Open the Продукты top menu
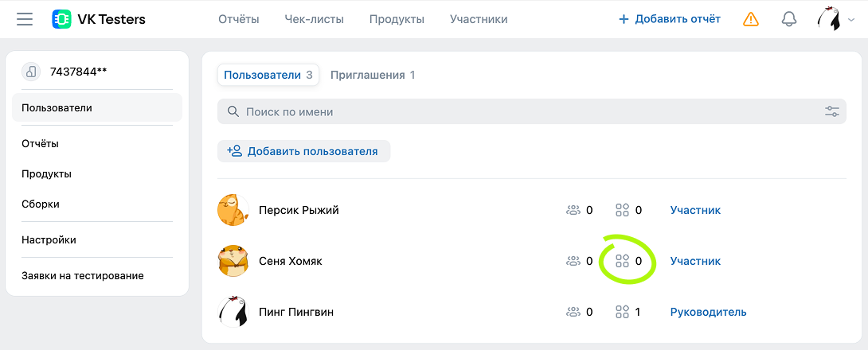868x350 pixels. pos(397,19)
